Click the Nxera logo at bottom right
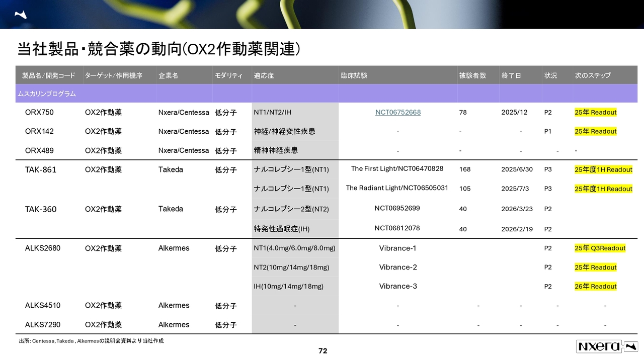Screen dimensions: 644x362 [607, 346]
